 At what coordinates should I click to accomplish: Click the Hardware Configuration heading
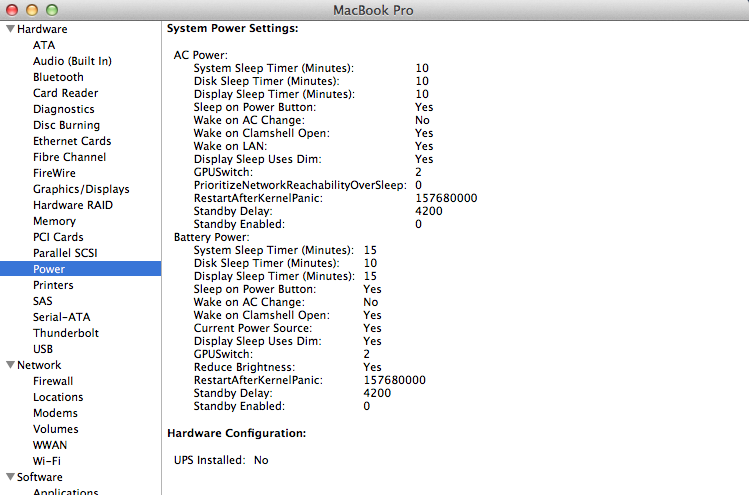(236, 433)
